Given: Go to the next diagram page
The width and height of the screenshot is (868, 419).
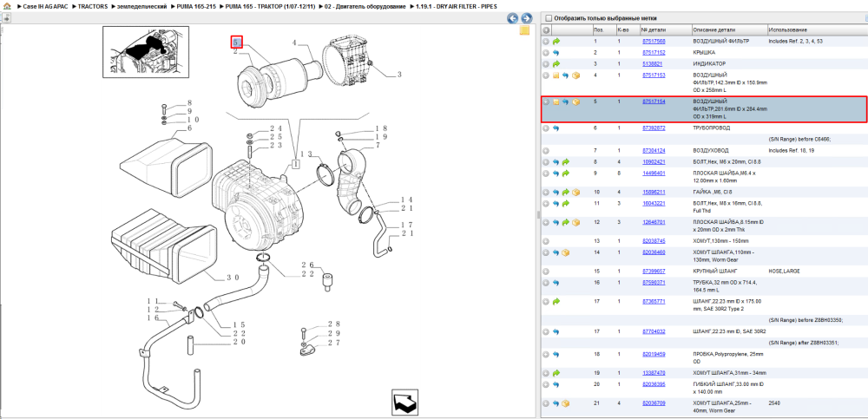Looking at the screenshot, I should pos(527,18).
